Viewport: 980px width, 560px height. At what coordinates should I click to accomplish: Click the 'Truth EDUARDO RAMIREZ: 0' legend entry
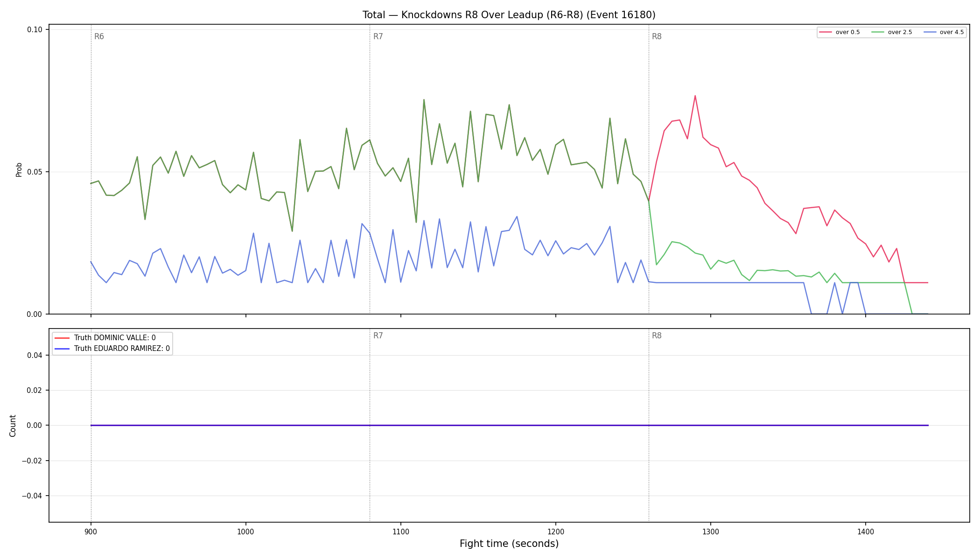(112, 349)
